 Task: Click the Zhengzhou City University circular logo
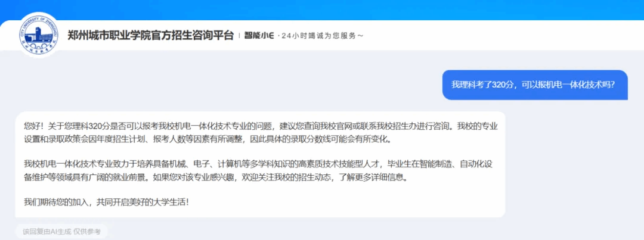click(39, 35)
